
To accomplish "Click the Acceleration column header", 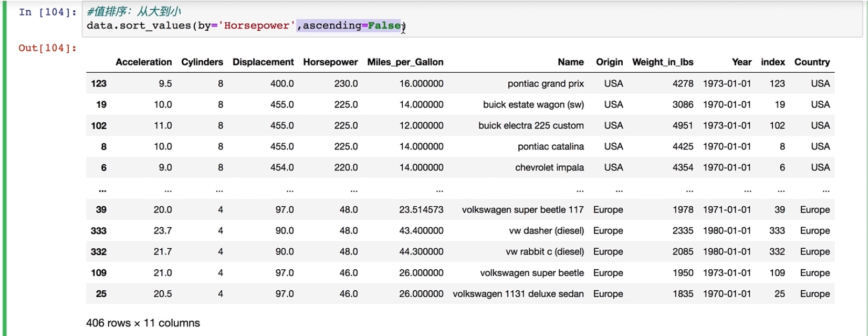I will [144, 62].
